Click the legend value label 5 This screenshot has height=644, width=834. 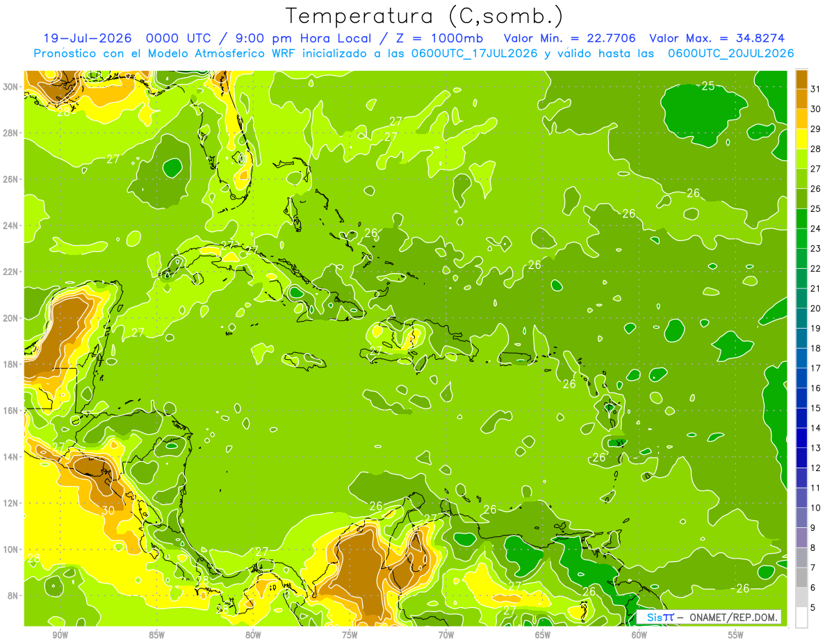point(813,608)
